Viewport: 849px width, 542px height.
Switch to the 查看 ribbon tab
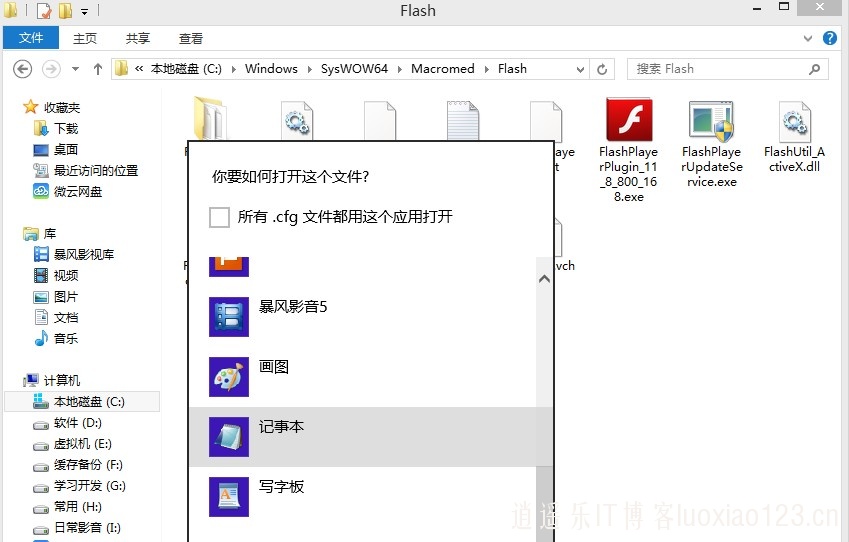click(x=191, y=38)
